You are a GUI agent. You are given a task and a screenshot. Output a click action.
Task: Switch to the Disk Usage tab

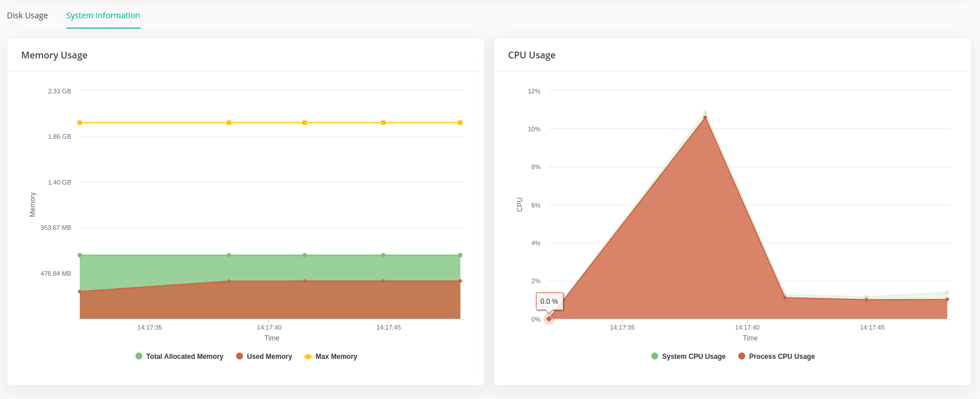(x=28, y=15)
